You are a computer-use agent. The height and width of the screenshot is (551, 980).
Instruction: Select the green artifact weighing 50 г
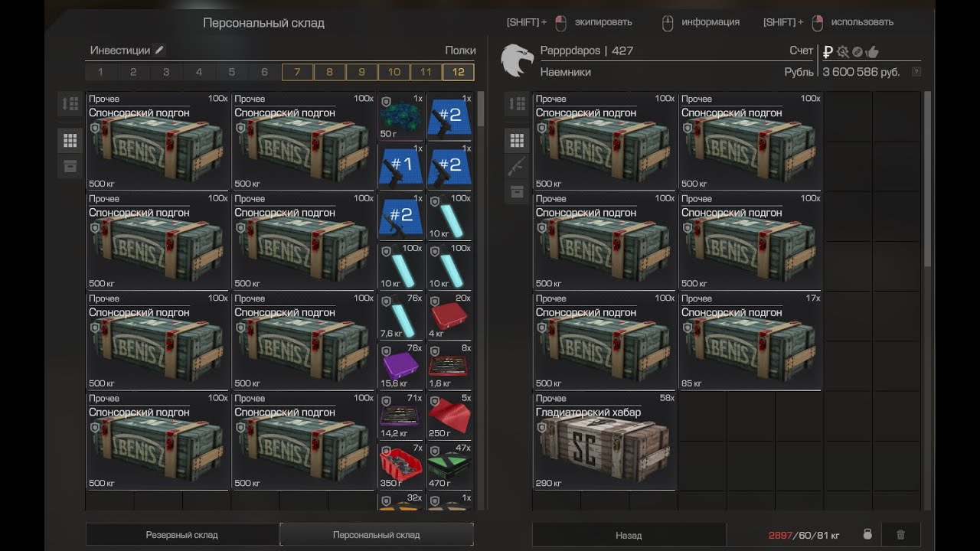(x=400, y=116)
